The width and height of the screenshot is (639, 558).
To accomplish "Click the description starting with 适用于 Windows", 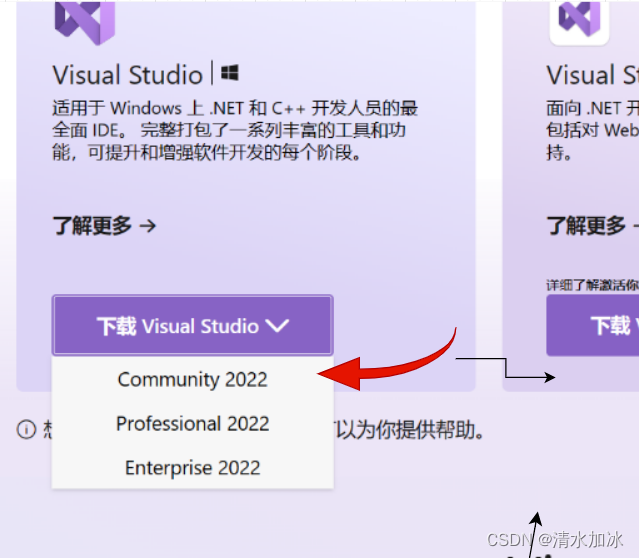I will pos(235,130).
